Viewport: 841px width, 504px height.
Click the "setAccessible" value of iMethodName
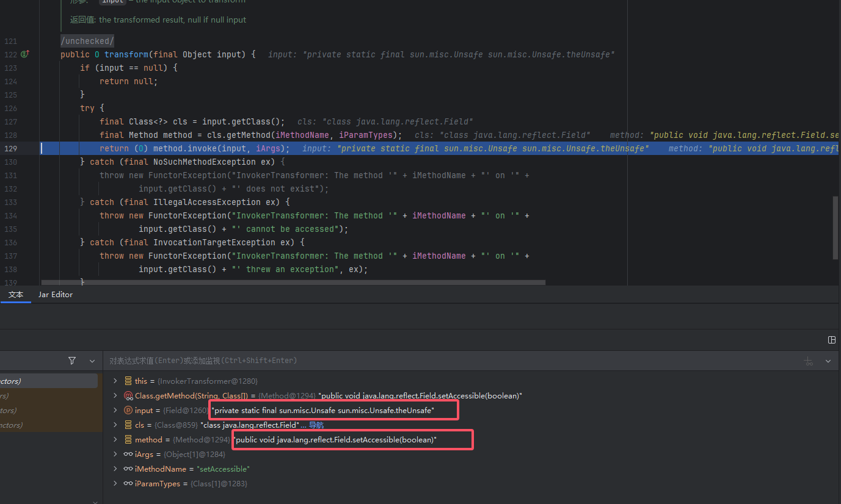coord(223,469)
